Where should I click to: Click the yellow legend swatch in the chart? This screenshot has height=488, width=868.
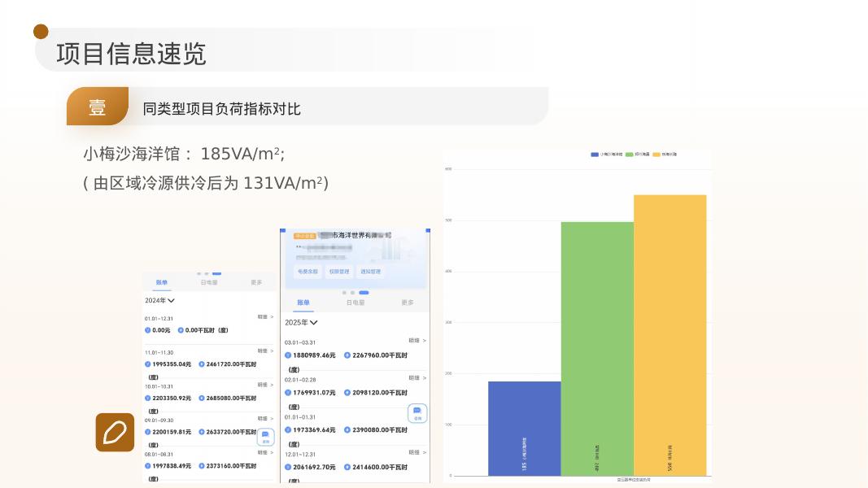[656, 155]
